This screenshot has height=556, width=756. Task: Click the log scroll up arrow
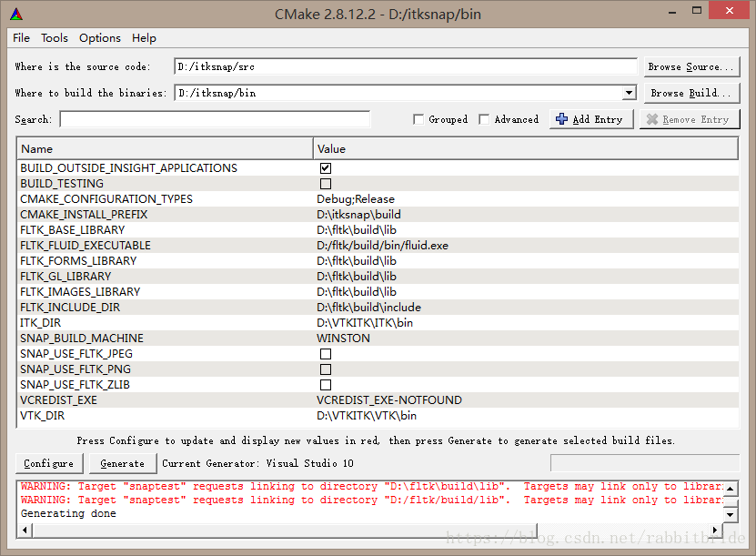pos(730,489)
